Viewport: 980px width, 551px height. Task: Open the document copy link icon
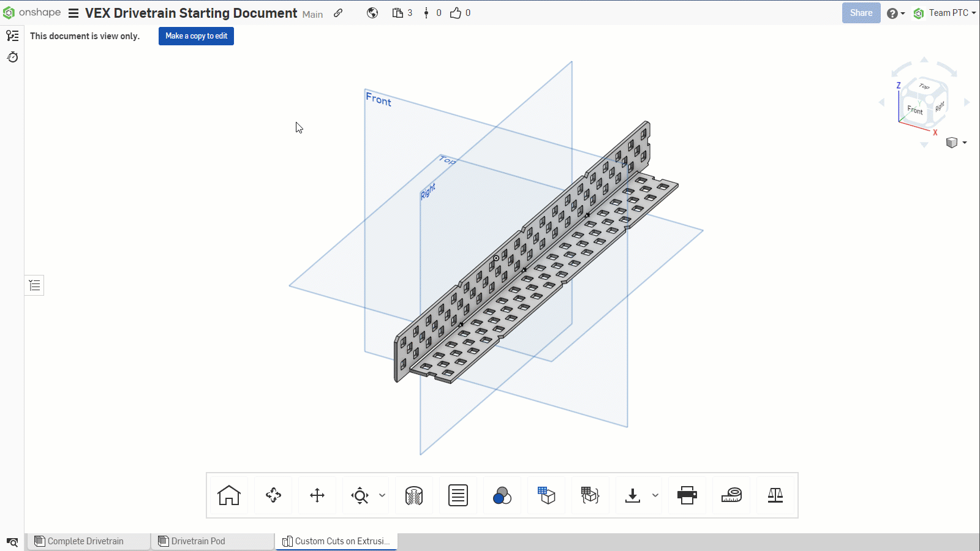pos(338,12)
